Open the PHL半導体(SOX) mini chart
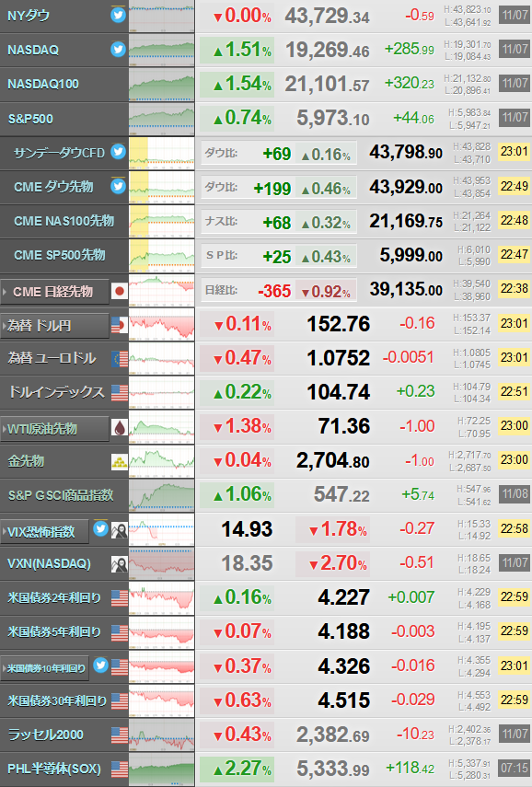This screenshot has height=787, width=532. (x=162, y=769)
